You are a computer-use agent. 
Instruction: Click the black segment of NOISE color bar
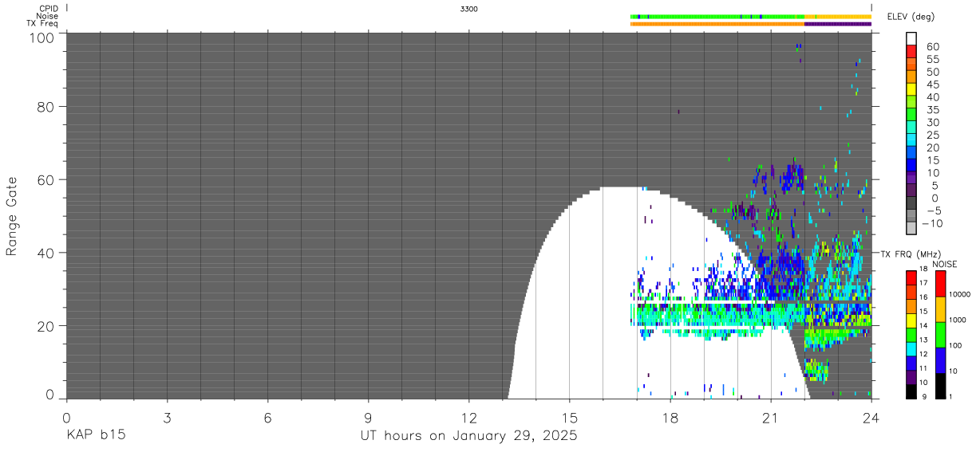pyautogui.click(x=940, y=386)
